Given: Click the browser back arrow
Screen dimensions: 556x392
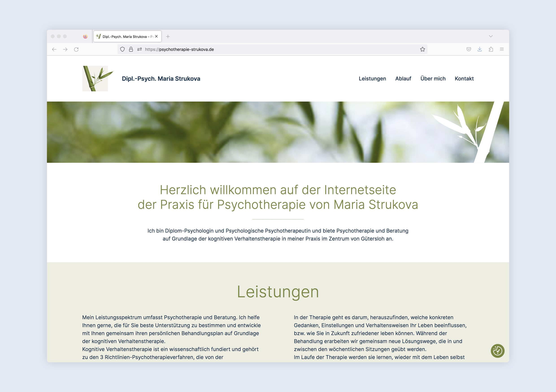Looking at the screenshot, I should coord(54,49).
